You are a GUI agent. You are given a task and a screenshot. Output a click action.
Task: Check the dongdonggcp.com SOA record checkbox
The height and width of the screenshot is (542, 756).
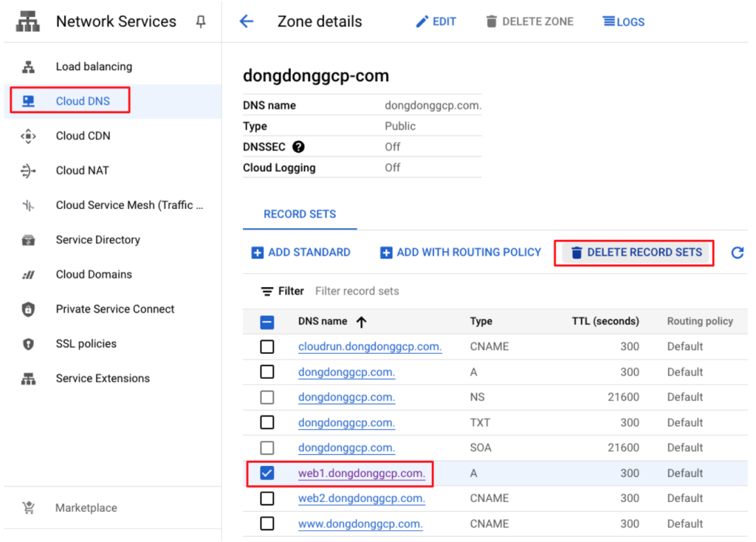[267, 448]
